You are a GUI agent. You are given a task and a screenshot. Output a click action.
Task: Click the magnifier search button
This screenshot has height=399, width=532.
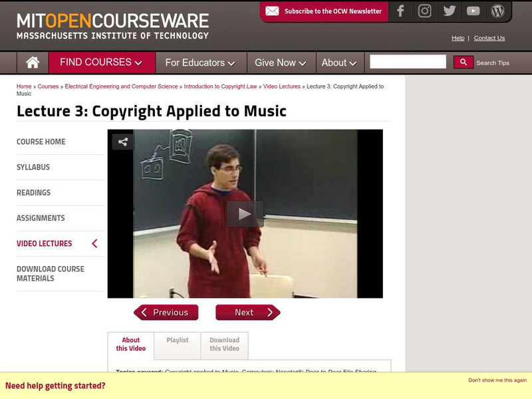[463, 63]
